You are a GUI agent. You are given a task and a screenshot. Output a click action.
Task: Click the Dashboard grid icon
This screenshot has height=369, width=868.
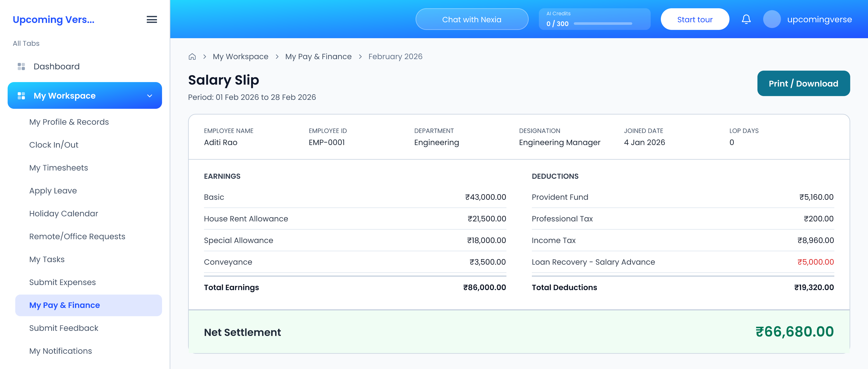click(x=21, y=66)
